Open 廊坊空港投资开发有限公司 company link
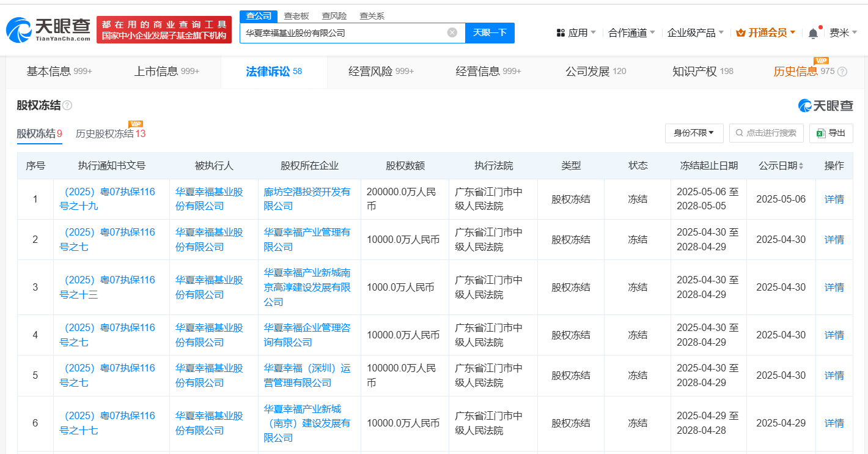The image size is (868, 454). (x=307, y=199)
